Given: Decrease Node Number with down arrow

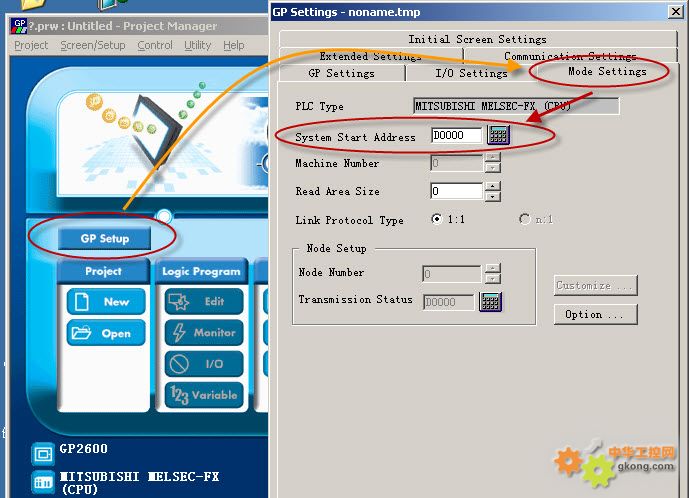Looking at the screenshot, I should pos(493,279).
